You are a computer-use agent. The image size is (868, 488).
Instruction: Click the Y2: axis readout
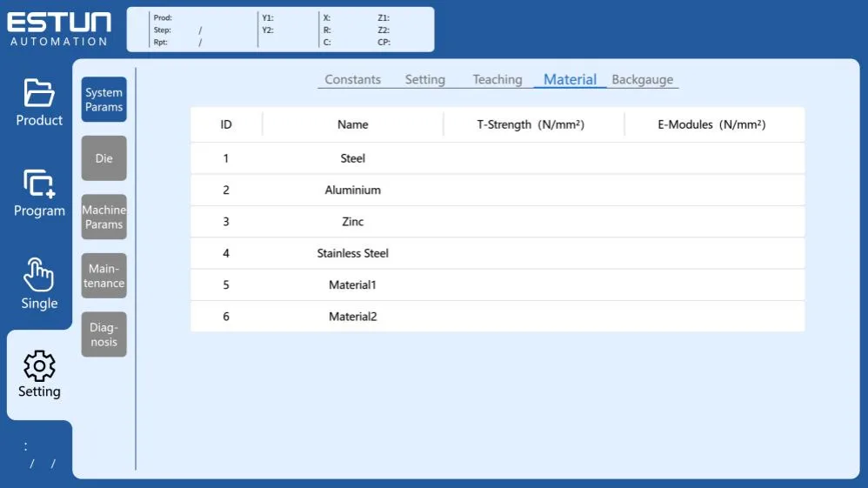coord(268,30)
